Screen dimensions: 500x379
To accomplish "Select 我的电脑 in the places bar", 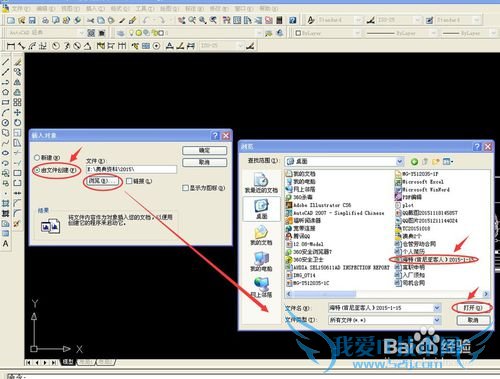I will (261, 261).
